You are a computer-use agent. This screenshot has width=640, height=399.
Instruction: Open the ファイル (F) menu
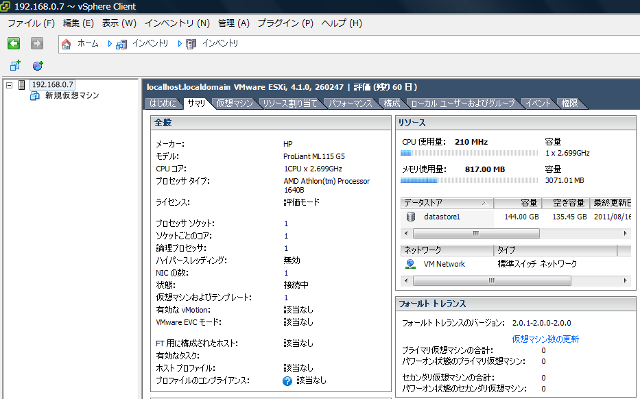31,23
